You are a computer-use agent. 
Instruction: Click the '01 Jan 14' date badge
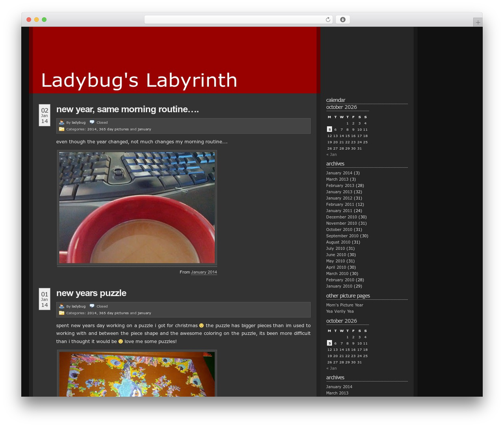coord(44,299)
